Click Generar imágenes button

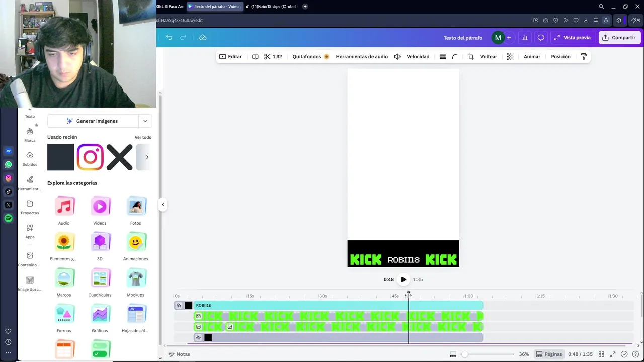[93, 121]
